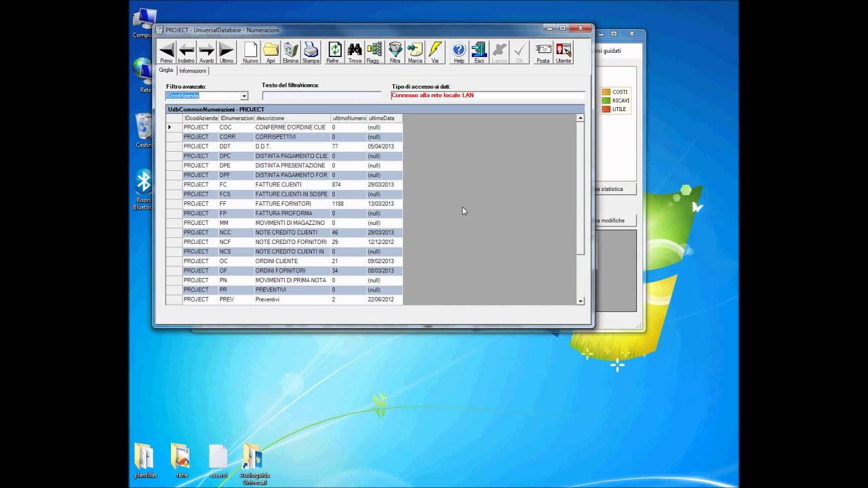Click the Avanti forward arrow icon
Viewport: 868px width, 488px height.
click(206, 53)
